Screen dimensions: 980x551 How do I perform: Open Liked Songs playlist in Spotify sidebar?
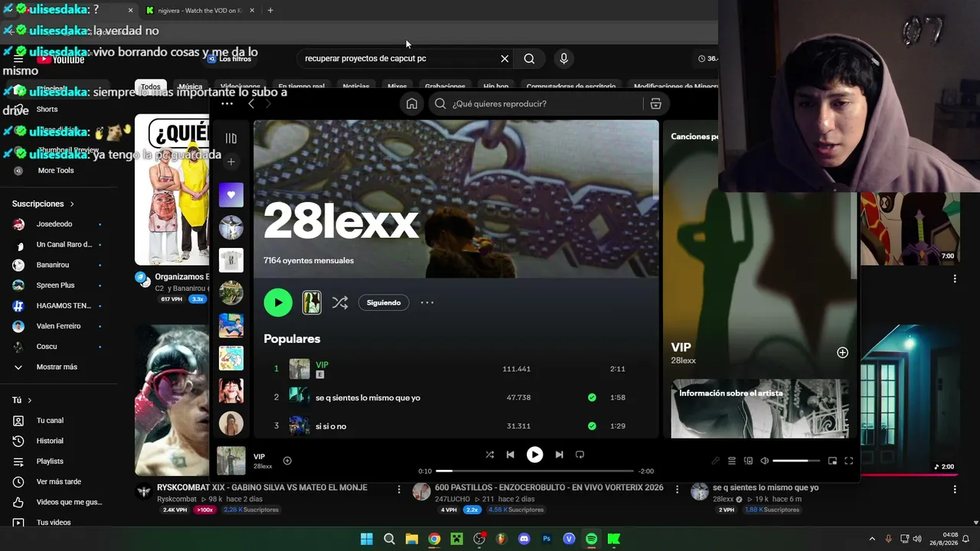click(x=231, y=195)
